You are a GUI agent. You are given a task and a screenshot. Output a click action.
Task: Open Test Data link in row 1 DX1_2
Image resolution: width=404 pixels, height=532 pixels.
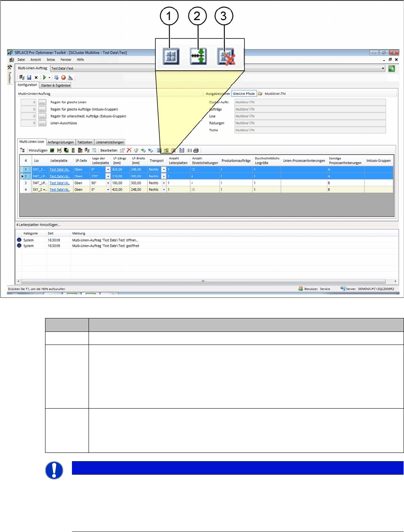pyautogui.click(x=60, y=169)
